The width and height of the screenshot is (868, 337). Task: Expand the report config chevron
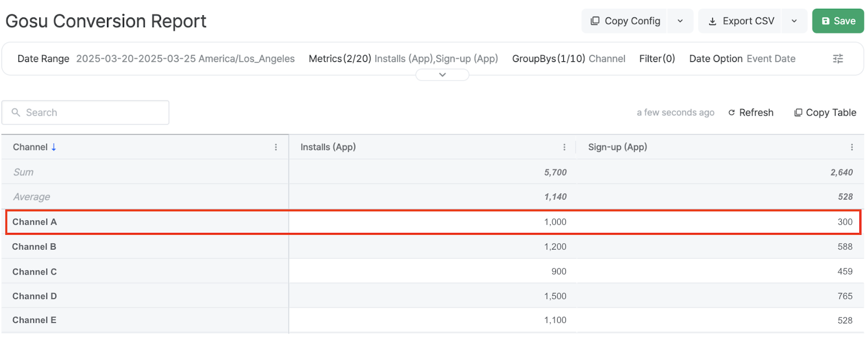pos(442,75)
